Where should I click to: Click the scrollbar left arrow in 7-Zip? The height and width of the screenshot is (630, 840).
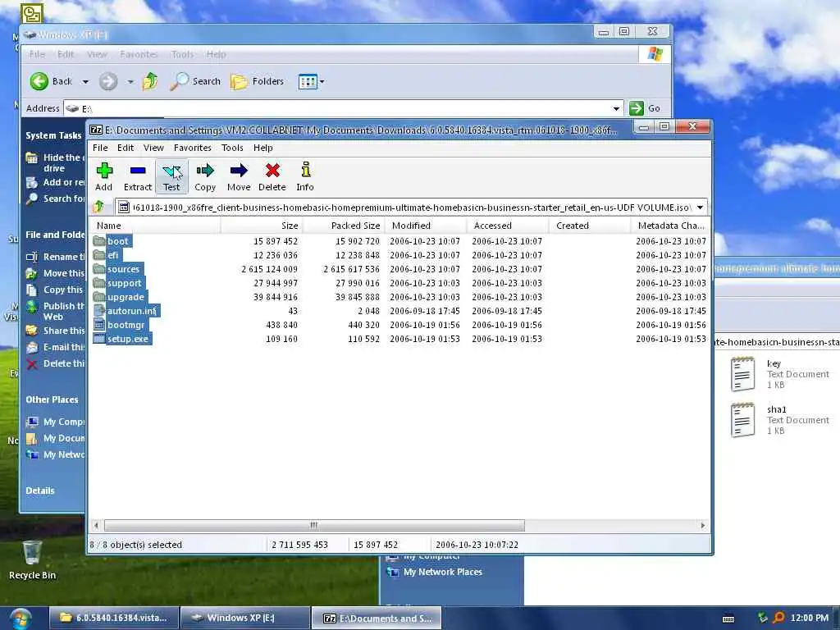tap(96, 525)
